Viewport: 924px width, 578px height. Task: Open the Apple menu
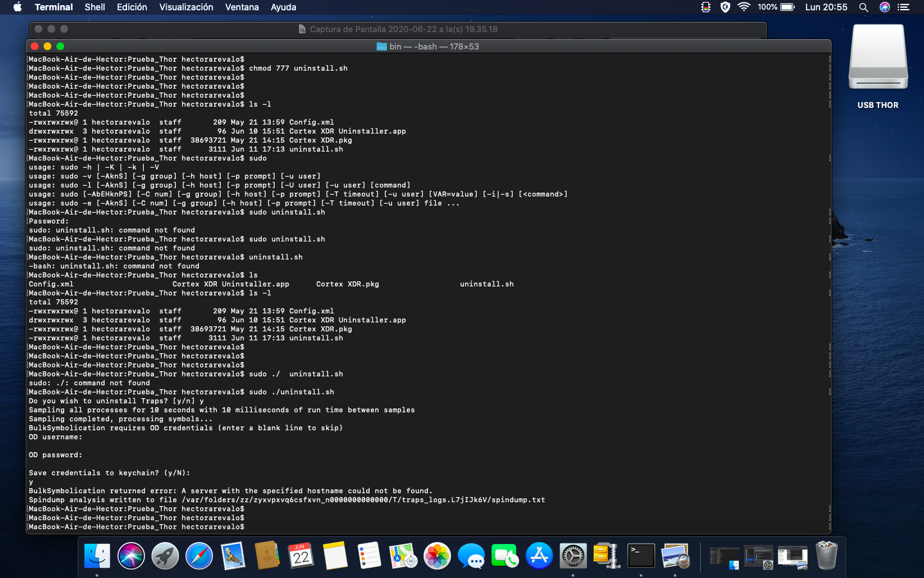[17, 7]
